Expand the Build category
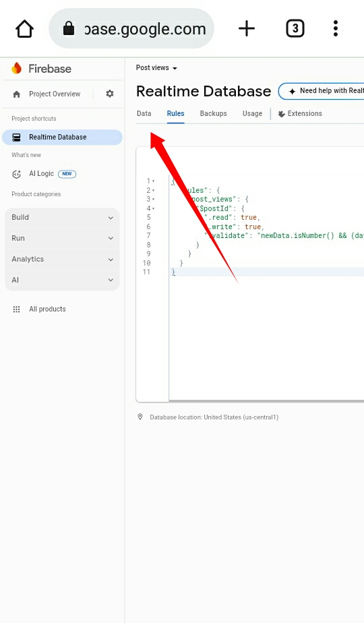Screen dimensions: 364x623 click(x=63, y=217)
